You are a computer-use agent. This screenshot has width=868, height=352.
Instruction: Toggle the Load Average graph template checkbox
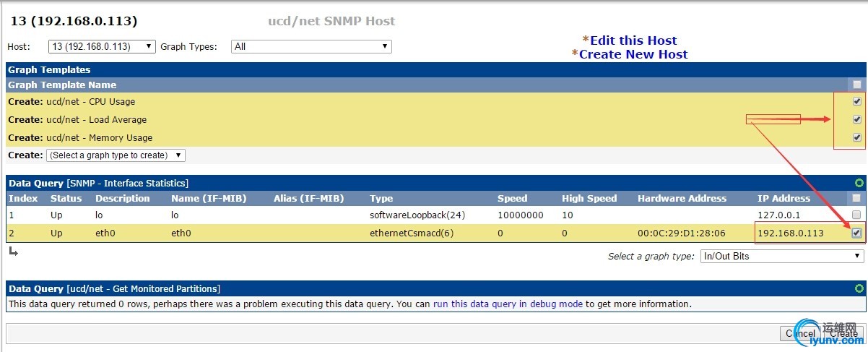856,119
